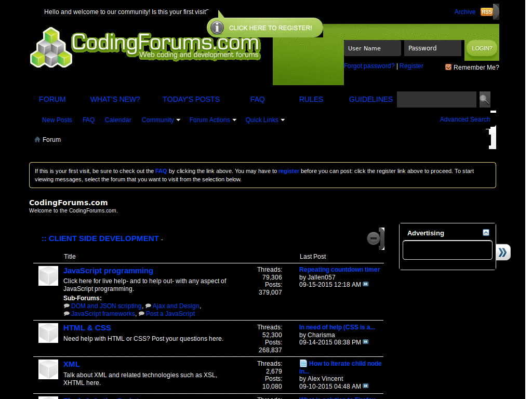
Task: Click the Title column header
Action: click(x=70, y=257)
